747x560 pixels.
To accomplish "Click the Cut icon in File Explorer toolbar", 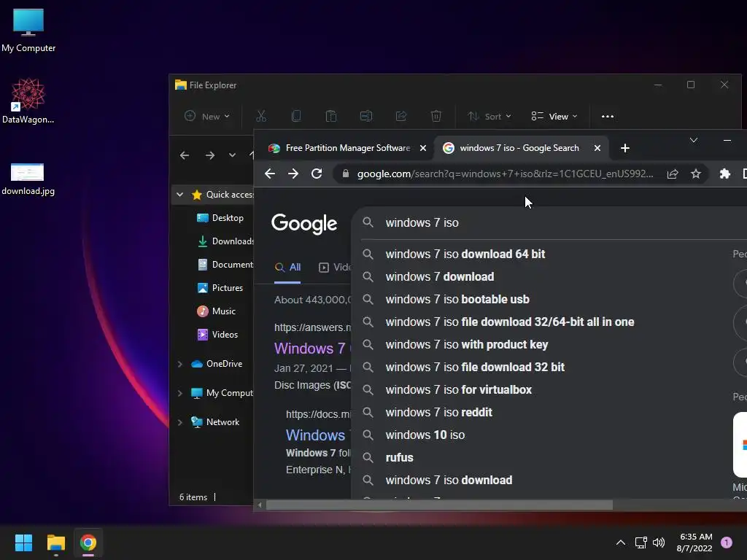I will (x=261, y=116).
